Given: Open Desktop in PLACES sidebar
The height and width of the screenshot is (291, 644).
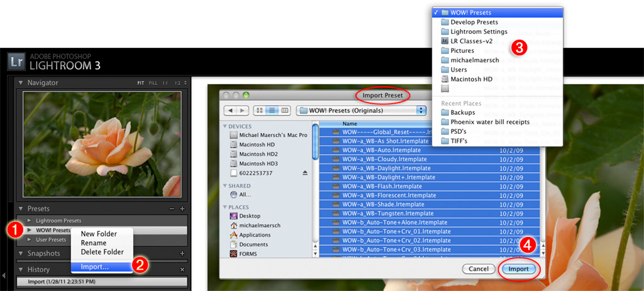Looking at the screenshot, I should tap(246, 216).
